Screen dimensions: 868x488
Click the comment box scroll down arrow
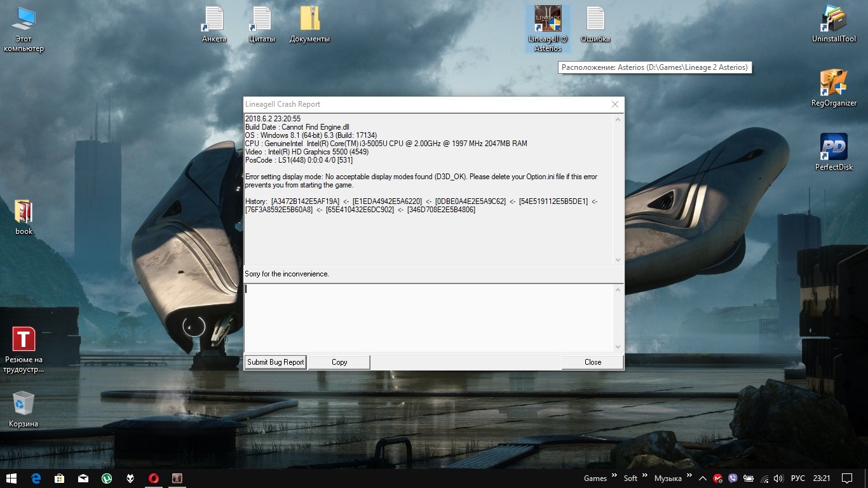618,347
